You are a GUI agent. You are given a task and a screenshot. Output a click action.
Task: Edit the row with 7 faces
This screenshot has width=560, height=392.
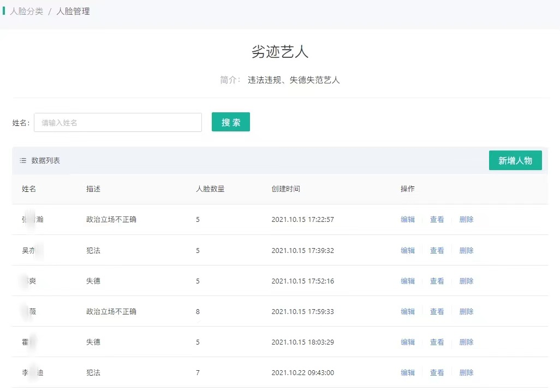pyautogui.click(x=408, y=373)
